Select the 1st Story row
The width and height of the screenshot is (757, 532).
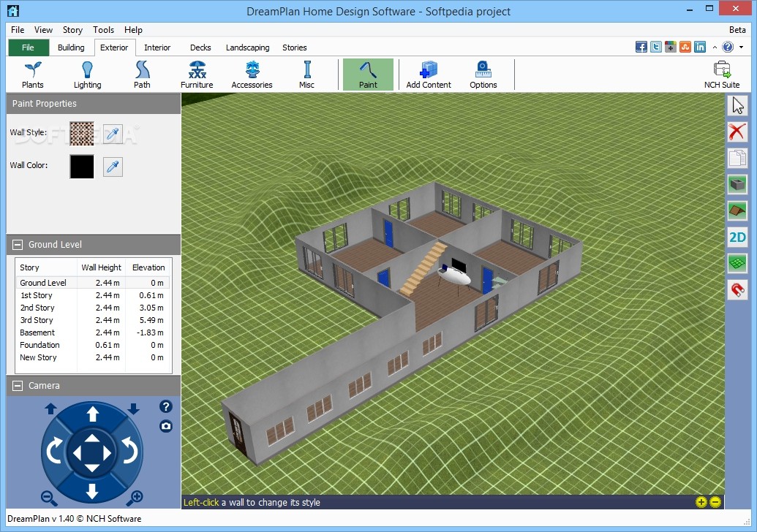(94, 295)
